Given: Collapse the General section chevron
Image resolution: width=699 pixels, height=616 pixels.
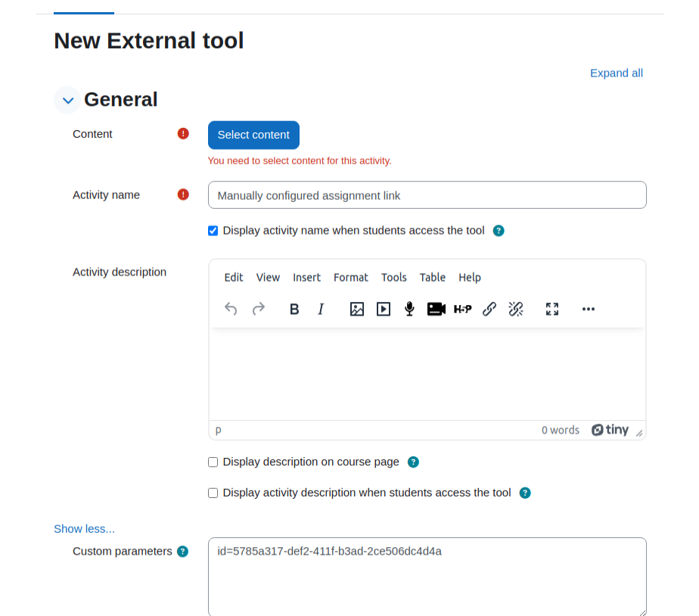Looking at the screenshot, I should click(68, 101).
